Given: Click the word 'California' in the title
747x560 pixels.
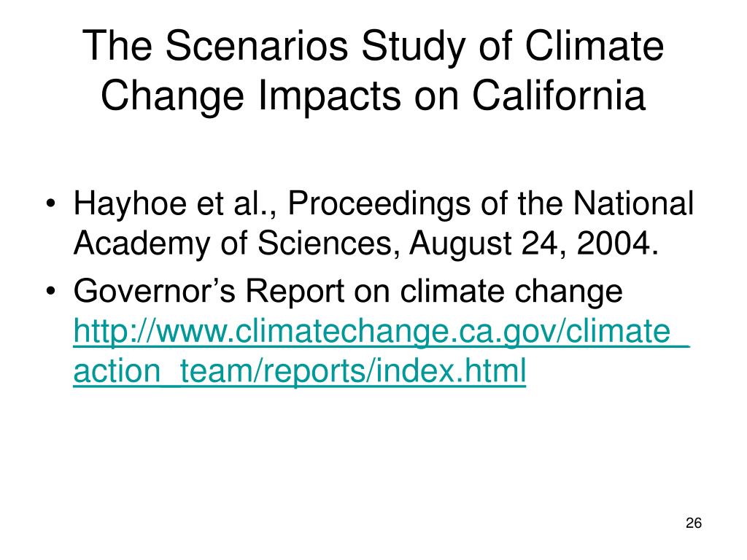Looking at the screenshot, I should point(559,96).
